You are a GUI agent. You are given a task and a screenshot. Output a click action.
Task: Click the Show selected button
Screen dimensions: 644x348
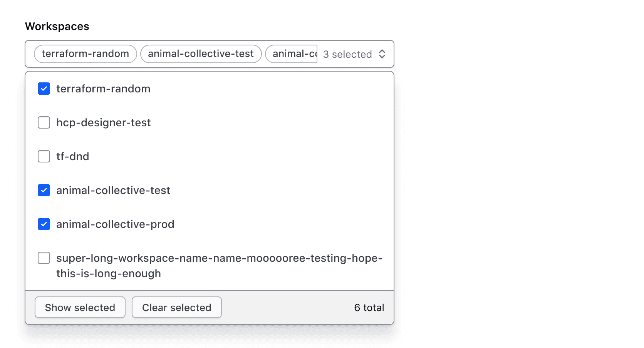80,307
